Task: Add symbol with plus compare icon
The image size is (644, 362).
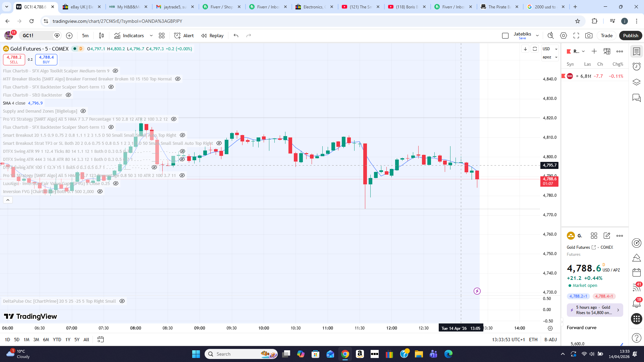Action: click(x=69, y=36)
